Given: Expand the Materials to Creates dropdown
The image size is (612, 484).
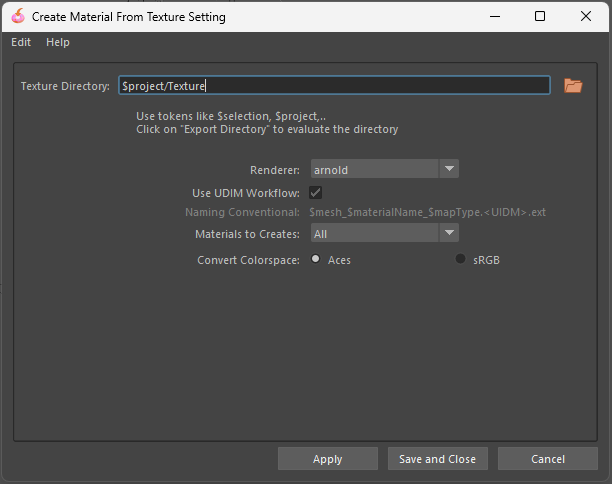Looking at the screenshot, I should pos(384,234).
